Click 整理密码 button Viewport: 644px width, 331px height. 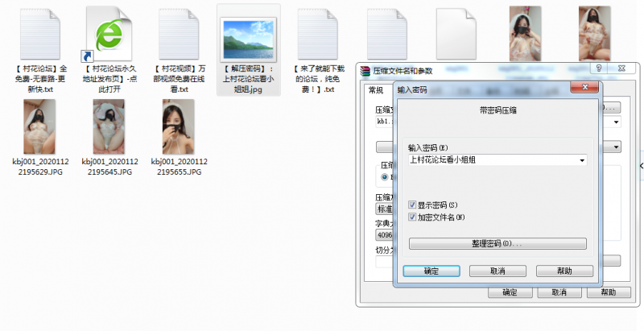pos(497,243)
